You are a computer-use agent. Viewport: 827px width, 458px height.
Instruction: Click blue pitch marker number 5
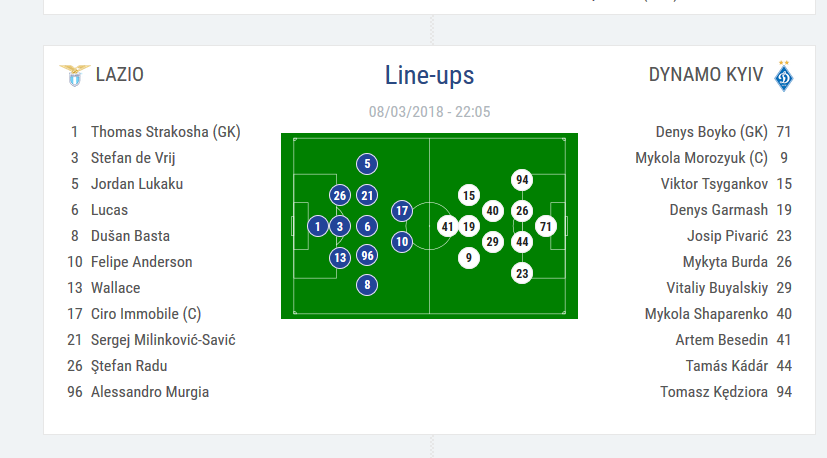pos(367,164)
